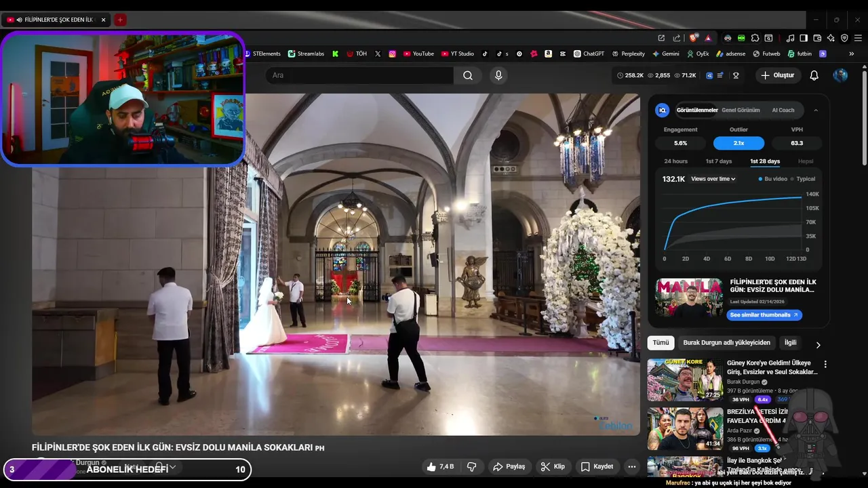Open the Perplexity bookmark
The width and height of the screenshot is (868, 488).
click(x=629, y=54)
